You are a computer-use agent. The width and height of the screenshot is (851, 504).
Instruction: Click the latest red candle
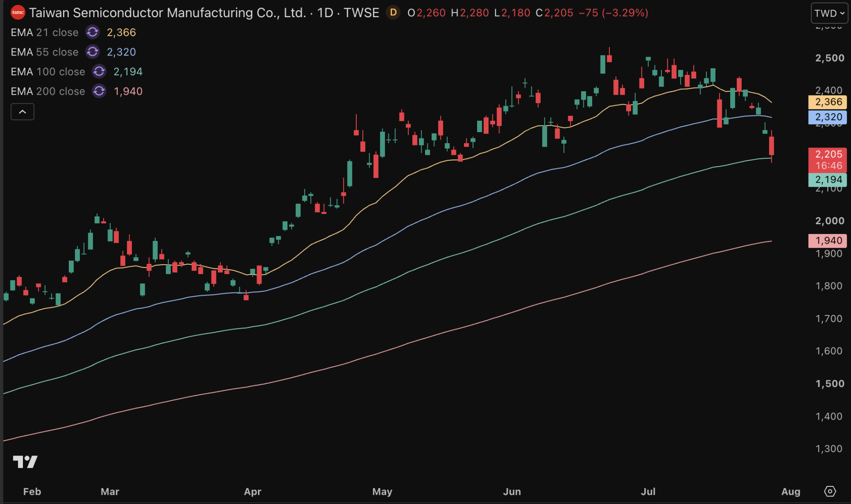tap(772, 146)
